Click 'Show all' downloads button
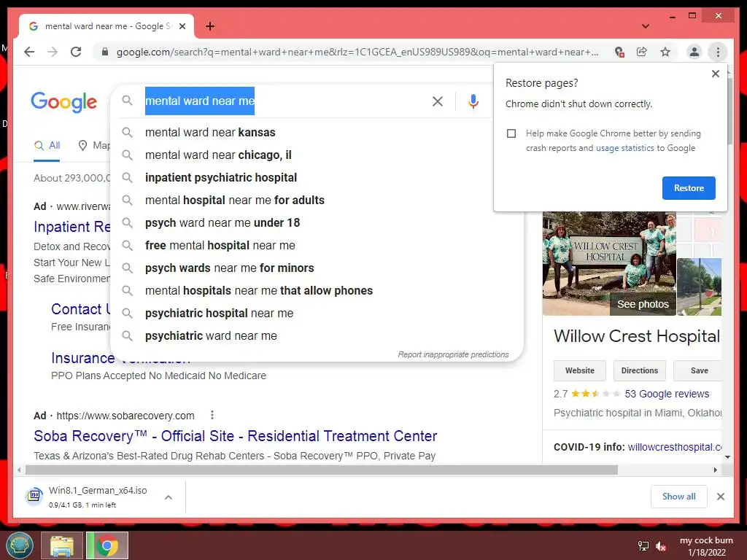The width and height of the screenshot is (747, 560). 679,497
